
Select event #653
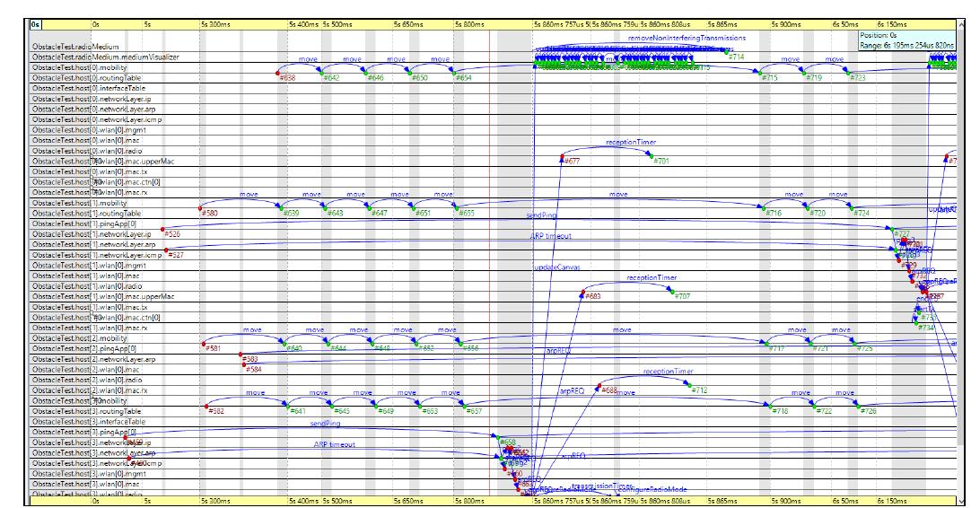pyautogui.click(x=419, y=407)
